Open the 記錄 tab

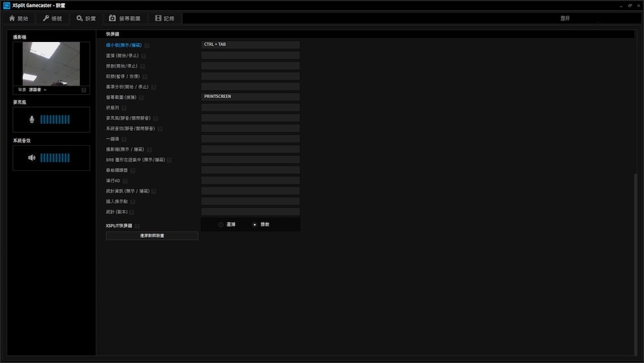[165, 19]
